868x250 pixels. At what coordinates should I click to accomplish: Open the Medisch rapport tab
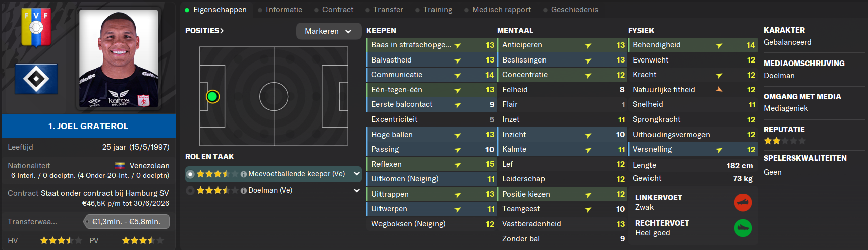[502, 10]
